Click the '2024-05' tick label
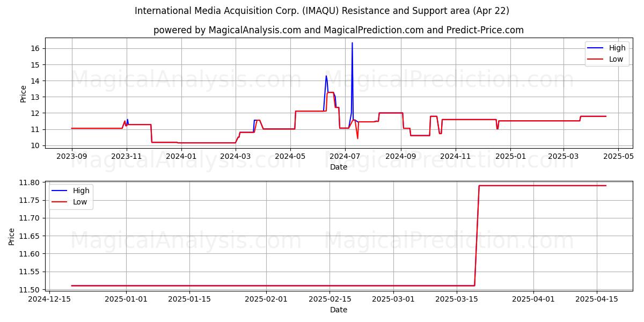 [x=290, y=156]
